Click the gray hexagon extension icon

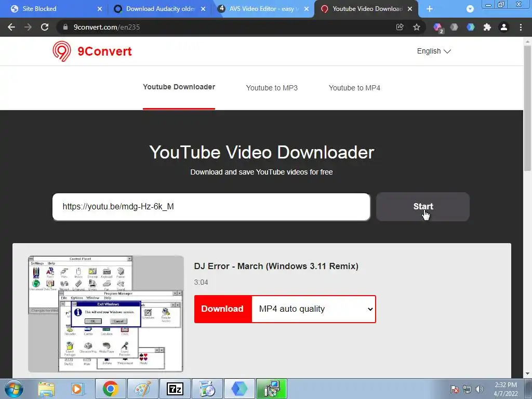(454, 27)
